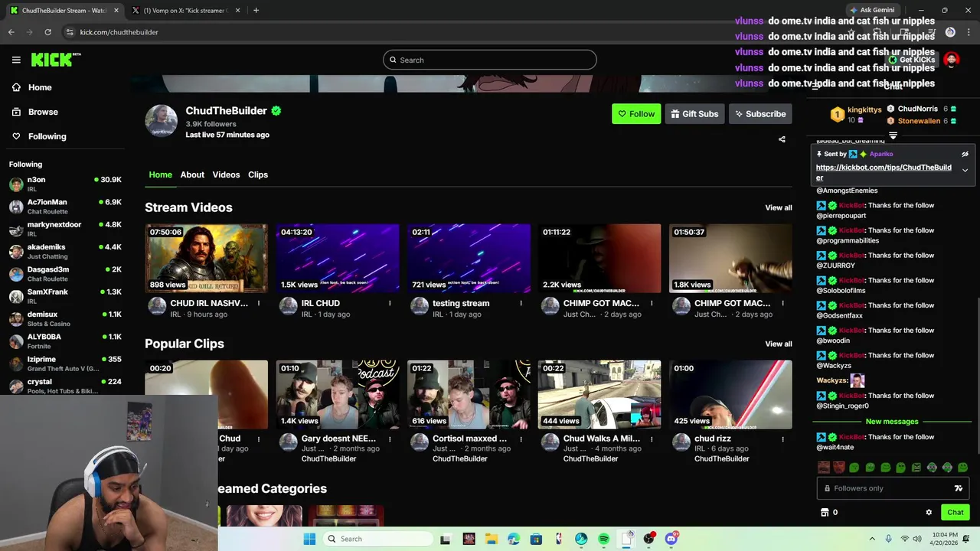980x551 pixels.
Task: Open options menu for chud rizz clip
Action: pyautogui.click(x=782, y=439)
